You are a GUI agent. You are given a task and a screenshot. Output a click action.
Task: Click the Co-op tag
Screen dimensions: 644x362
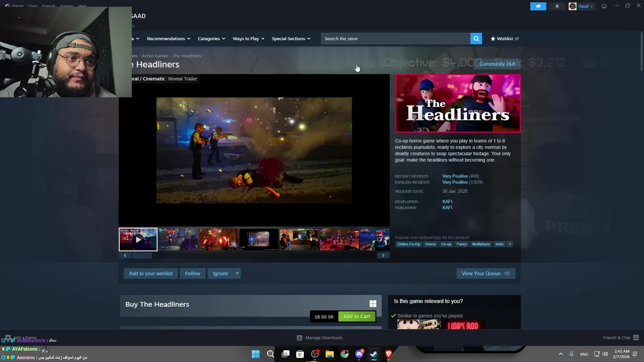pos(446,244)
